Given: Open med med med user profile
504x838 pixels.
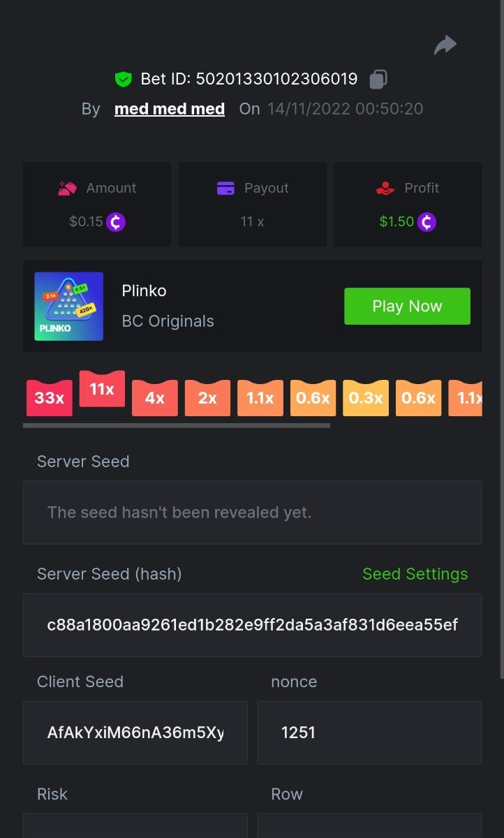Looking at the screenshot, I should 170,109.
